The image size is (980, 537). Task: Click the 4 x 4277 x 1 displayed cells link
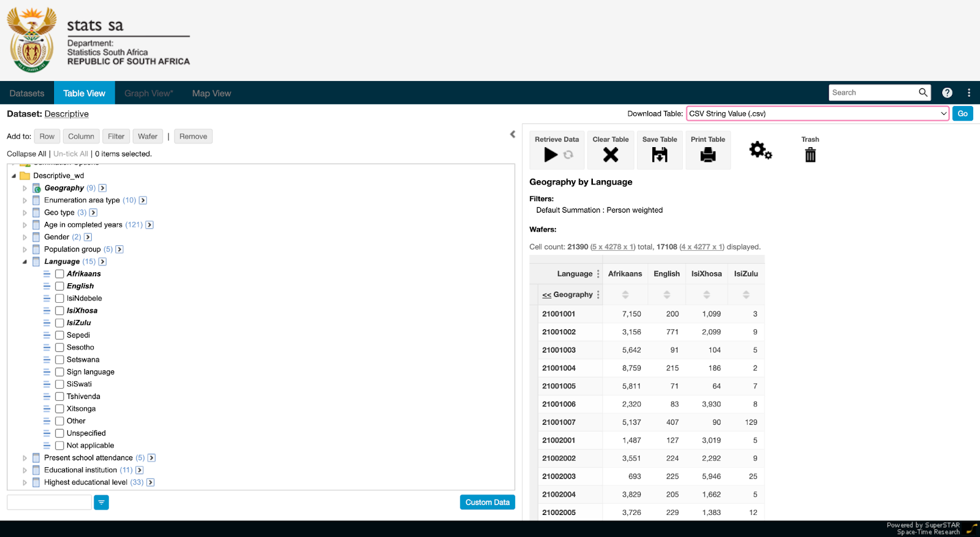pos(702,247)
